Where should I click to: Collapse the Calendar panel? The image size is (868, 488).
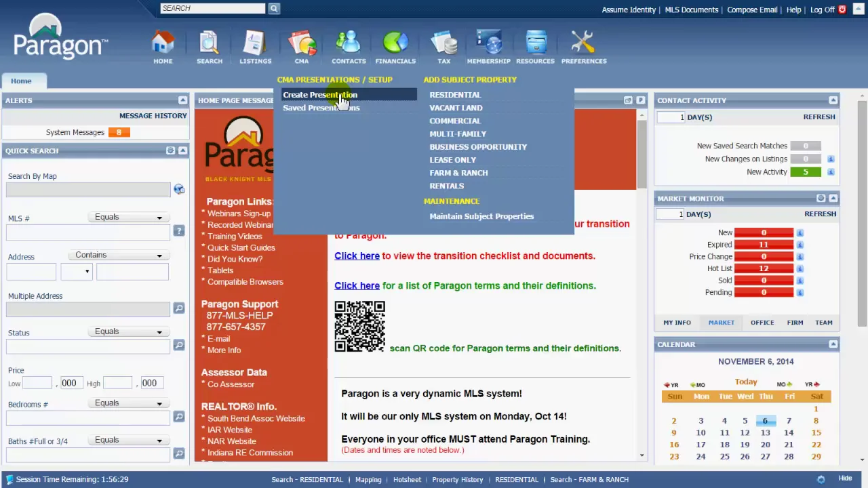point(833,344)
